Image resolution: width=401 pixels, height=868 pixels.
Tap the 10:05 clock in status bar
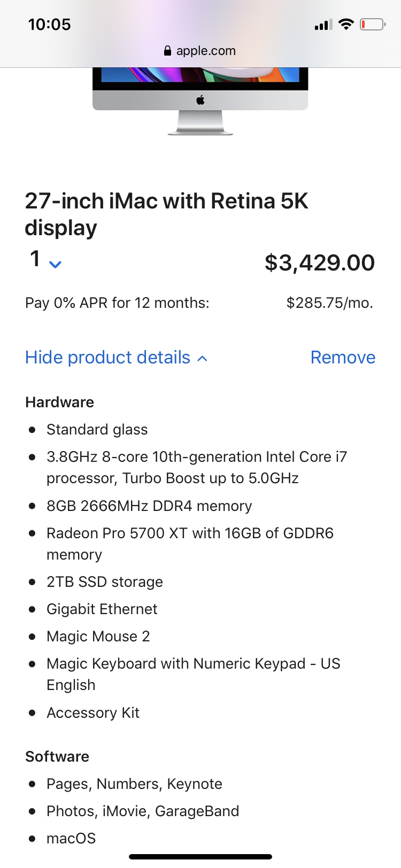[x=49, y=25]
